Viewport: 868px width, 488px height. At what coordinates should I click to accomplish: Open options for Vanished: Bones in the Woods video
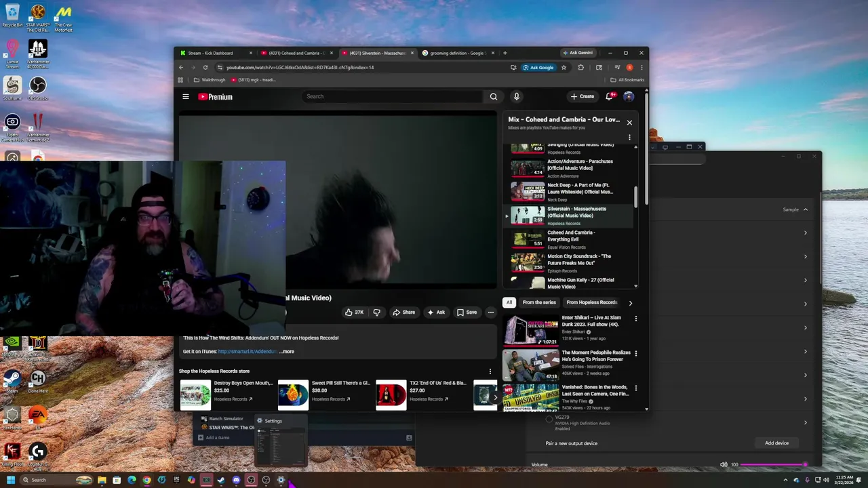click(x=635, y=388)
